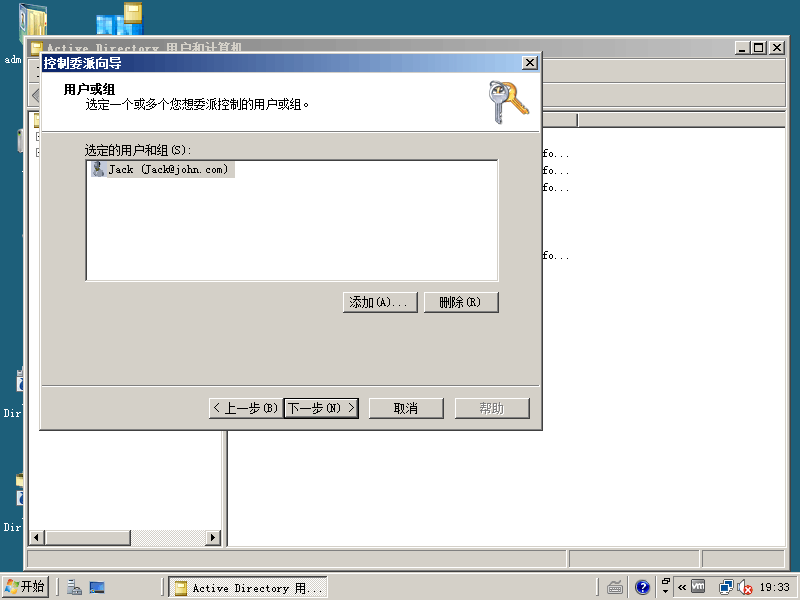Open the network connection tray icon
This screenshot has height=600, width=800.
[x=726, y=587]
